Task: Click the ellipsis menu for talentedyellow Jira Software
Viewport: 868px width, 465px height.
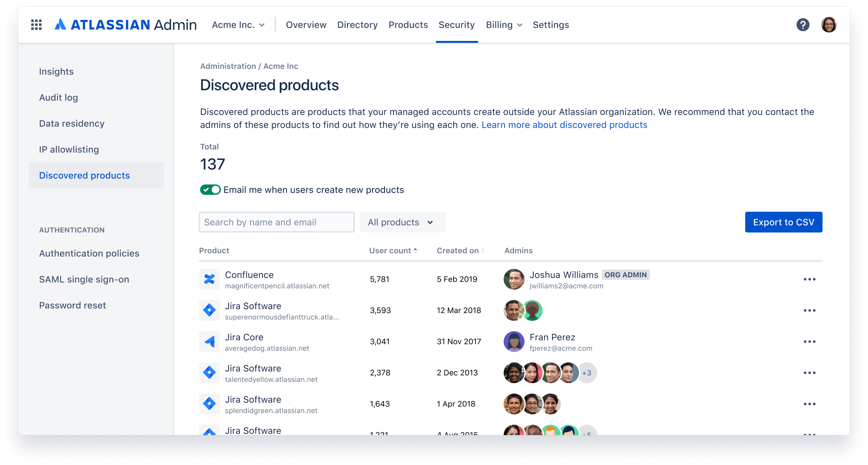Action: point(809,372)
